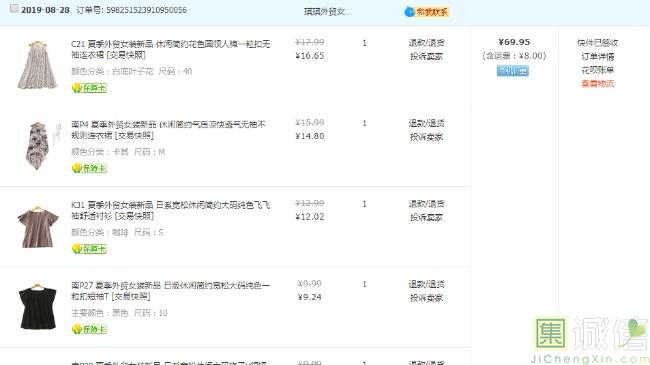Click the Wangwang 和我联系 contact icon
Screen dimensions: 650x365
tap(427, 12)
